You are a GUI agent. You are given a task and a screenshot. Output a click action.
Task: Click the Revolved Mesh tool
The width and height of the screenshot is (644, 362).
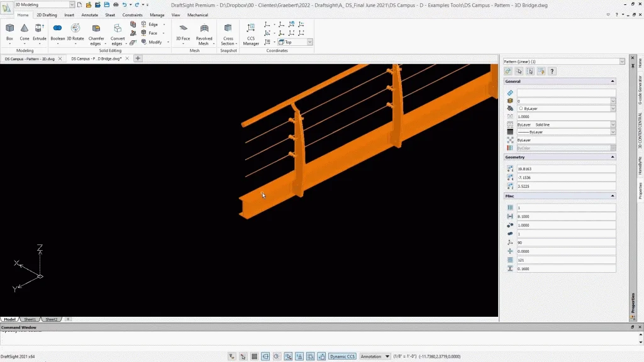pos(204,33)
